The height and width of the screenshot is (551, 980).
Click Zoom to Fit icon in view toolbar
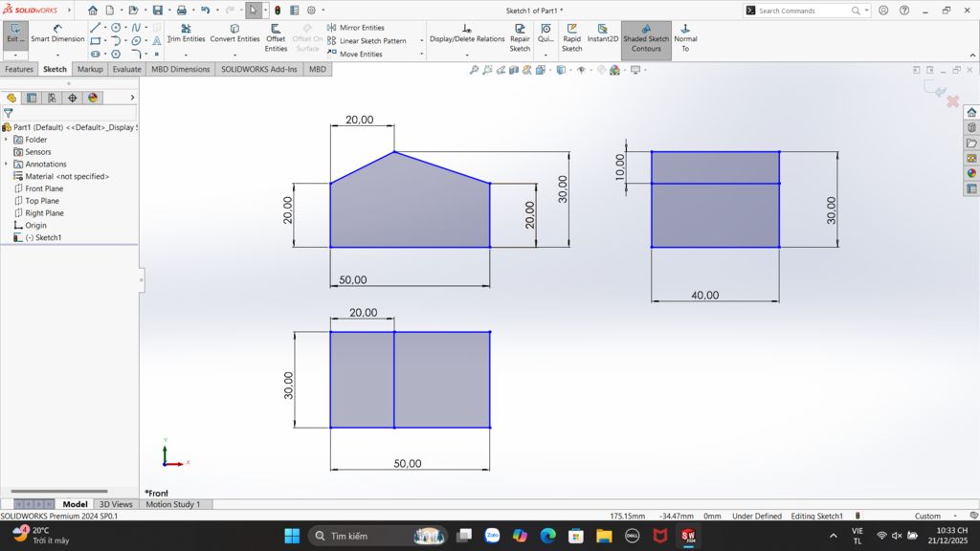(475, 70)
